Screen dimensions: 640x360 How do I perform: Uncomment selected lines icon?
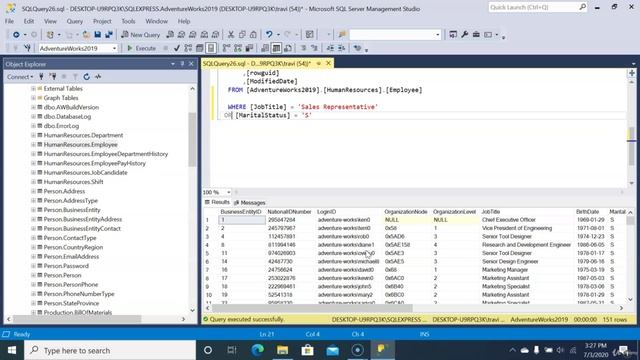point(314,48)
